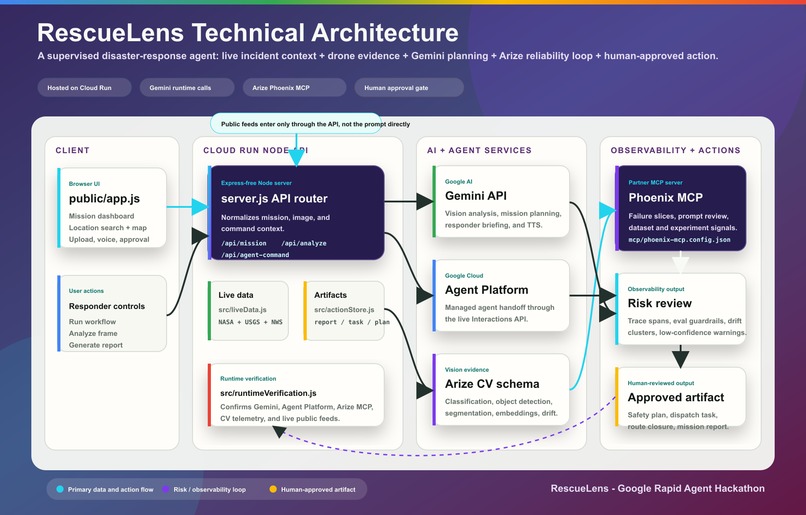Select the Hosted on Cloud Run pill
806x515 pixels.
point(84,88)
